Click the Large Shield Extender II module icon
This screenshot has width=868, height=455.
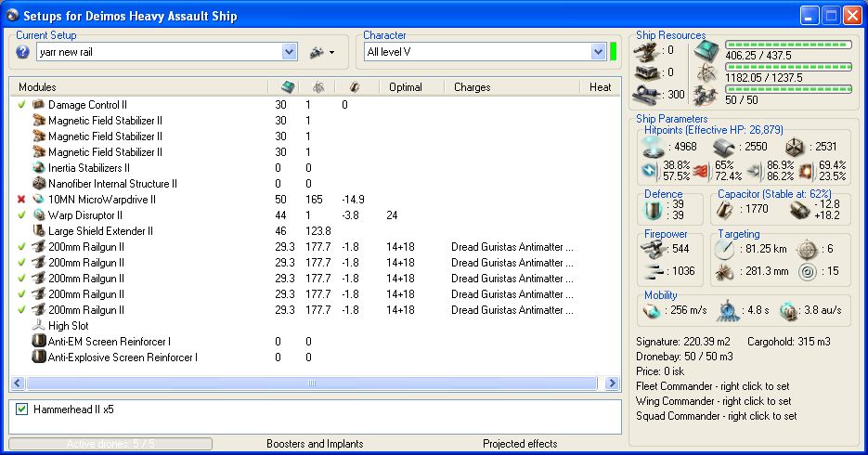click(x=39, y=230)
